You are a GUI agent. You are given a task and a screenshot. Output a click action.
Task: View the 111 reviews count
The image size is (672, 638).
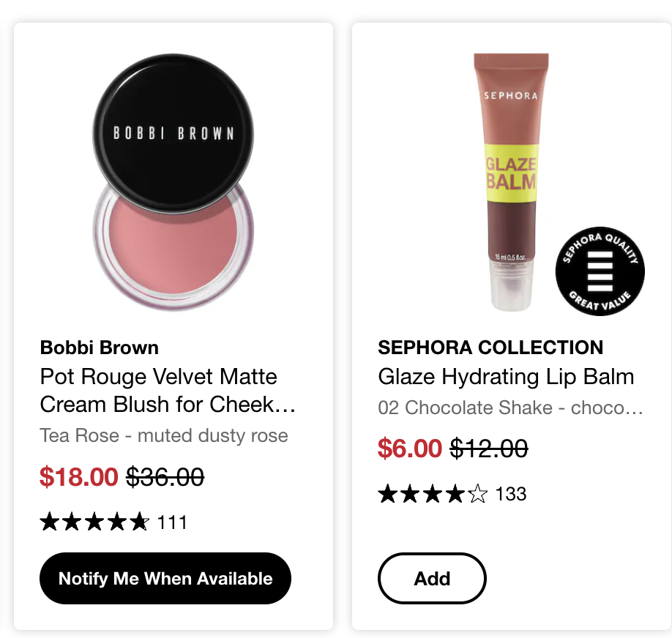tap(172, 522)
